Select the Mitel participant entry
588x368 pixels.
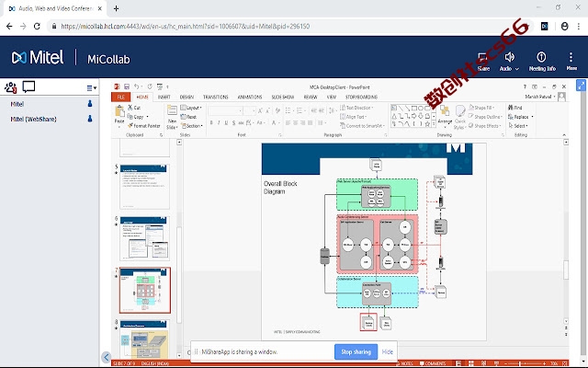click(x=17, y=104)
